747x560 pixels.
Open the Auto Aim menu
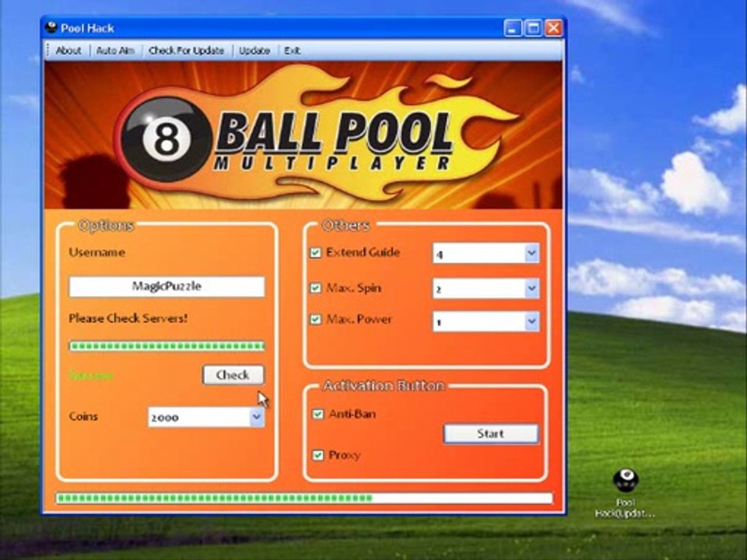[115, 51]
